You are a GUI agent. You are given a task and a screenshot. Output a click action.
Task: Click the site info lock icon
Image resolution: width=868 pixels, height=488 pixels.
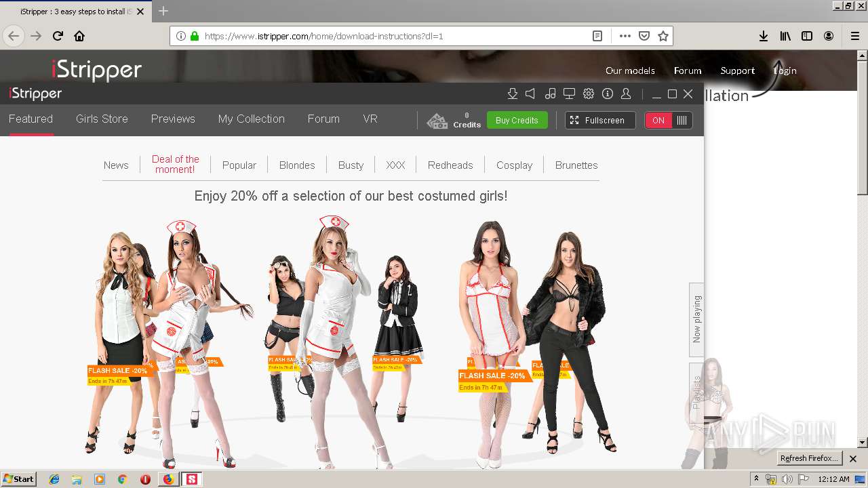pyautogui.click(x=195, y=36)
